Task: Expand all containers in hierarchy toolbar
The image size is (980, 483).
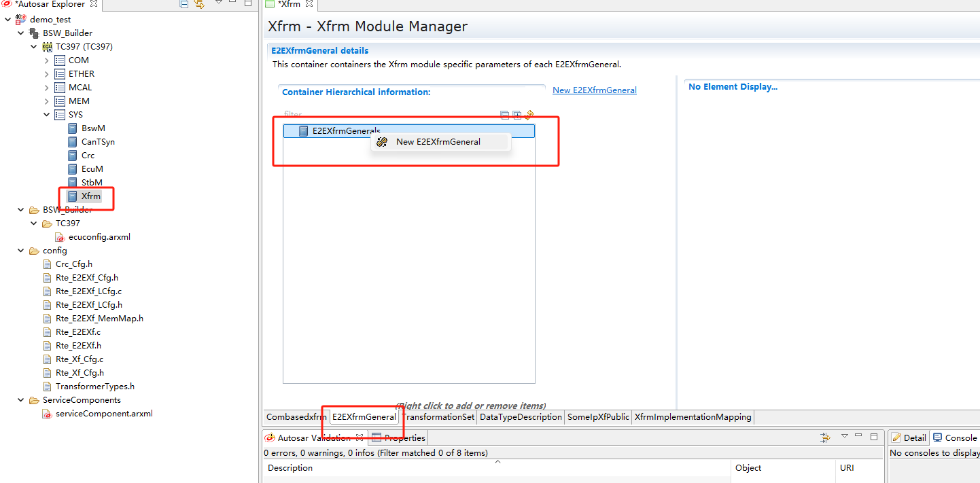Action: [x=517, y=115]
